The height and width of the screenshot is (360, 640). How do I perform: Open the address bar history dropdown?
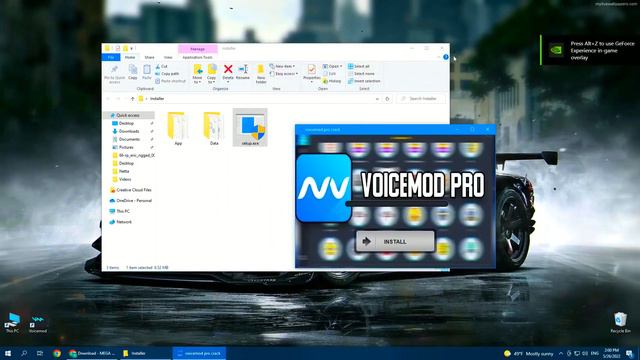(x=377, y=99)
